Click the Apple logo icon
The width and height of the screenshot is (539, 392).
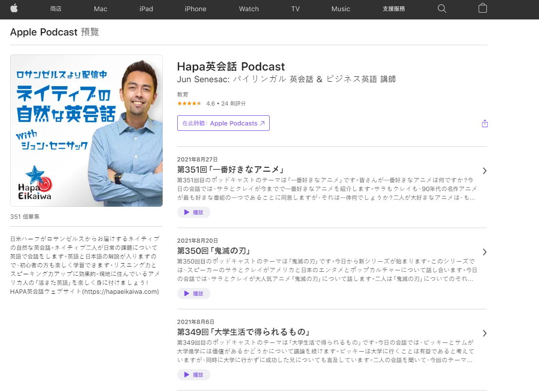[x=14, y=9]
